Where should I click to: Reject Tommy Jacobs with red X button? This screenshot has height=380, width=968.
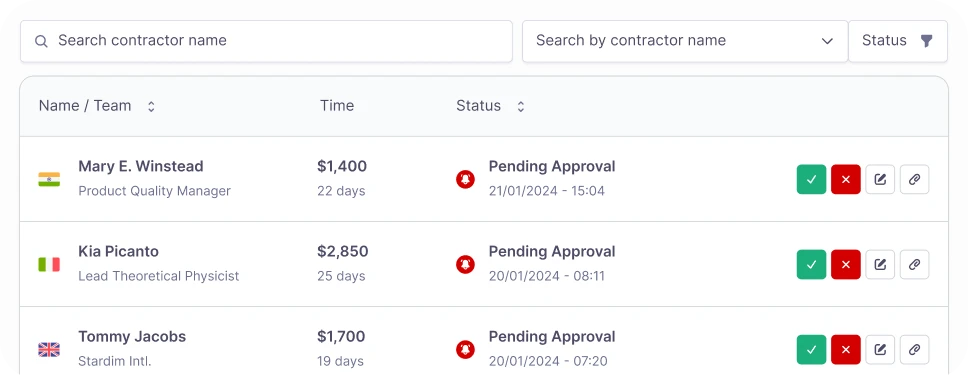pyautogui.click(x=846, y=350)
